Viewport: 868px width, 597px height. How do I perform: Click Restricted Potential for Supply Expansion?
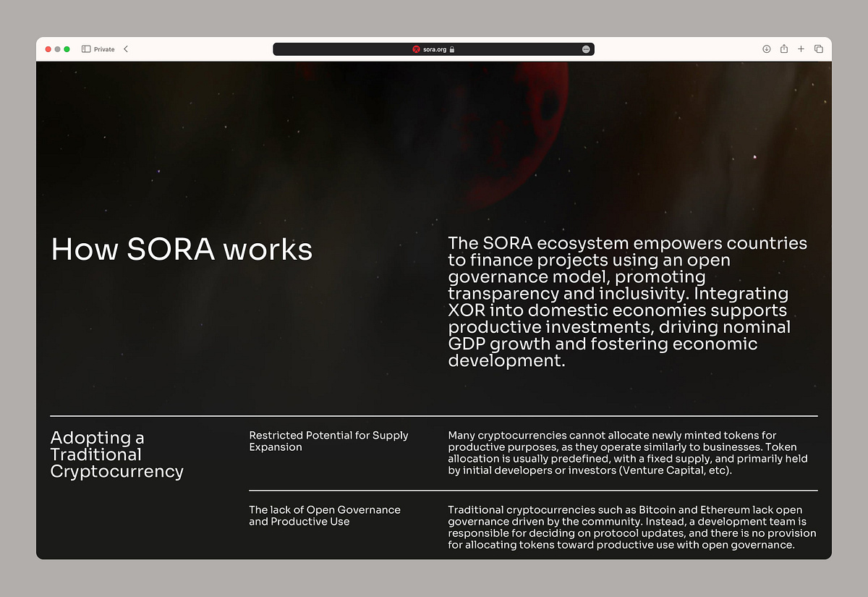[328, 441]
